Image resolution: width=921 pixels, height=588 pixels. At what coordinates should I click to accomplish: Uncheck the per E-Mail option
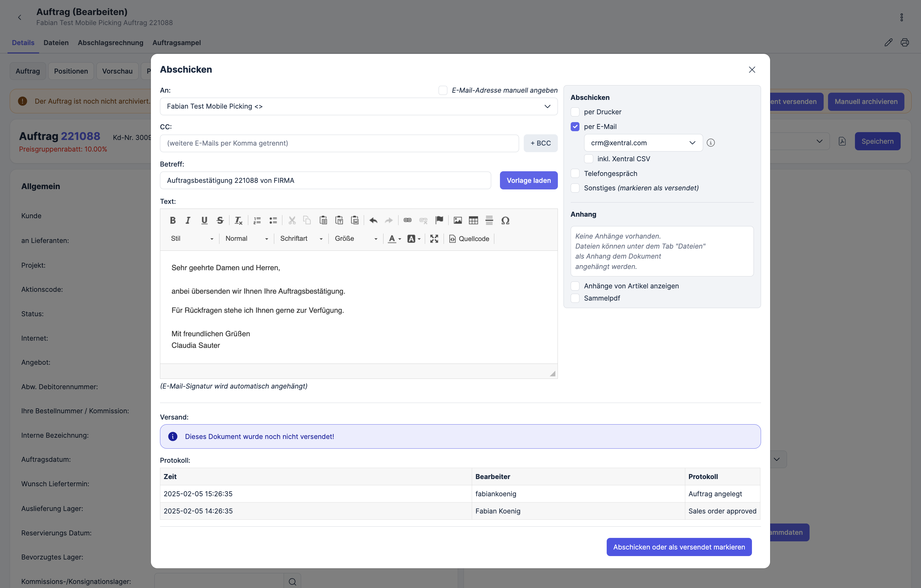[x=575, y=126]
